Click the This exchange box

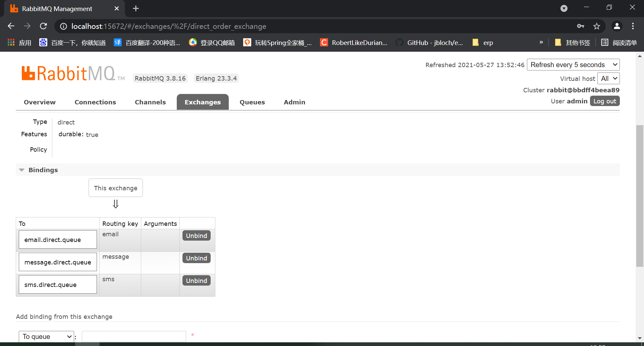coord(116,188)
